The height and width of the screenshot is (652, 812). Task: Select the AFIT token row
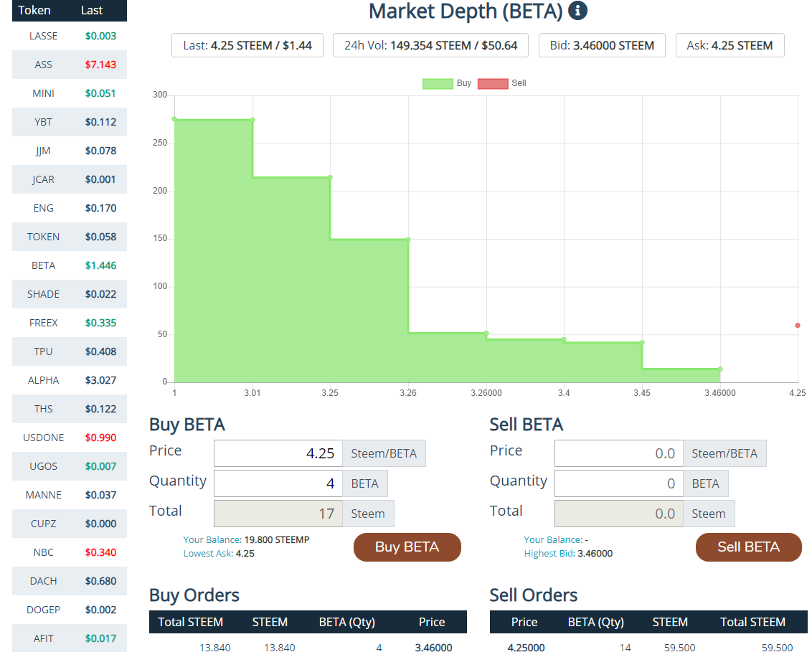tap(70, 638)
